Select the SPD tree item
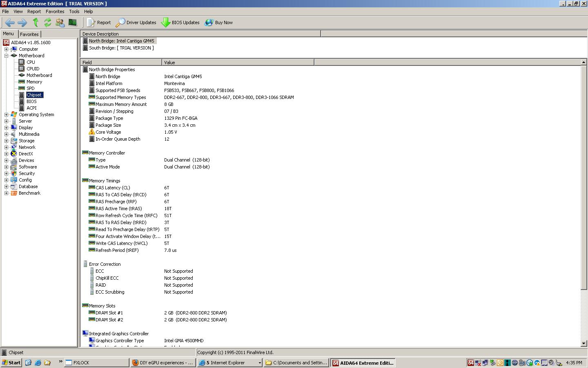588x368 pixels. point(31,88)
